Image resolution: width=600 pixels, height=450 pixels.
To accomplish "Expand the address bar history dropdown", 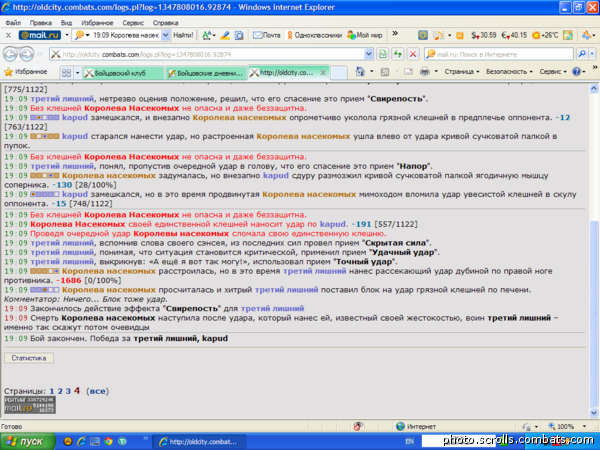I will pyautogui.click(x=368, y=54).
